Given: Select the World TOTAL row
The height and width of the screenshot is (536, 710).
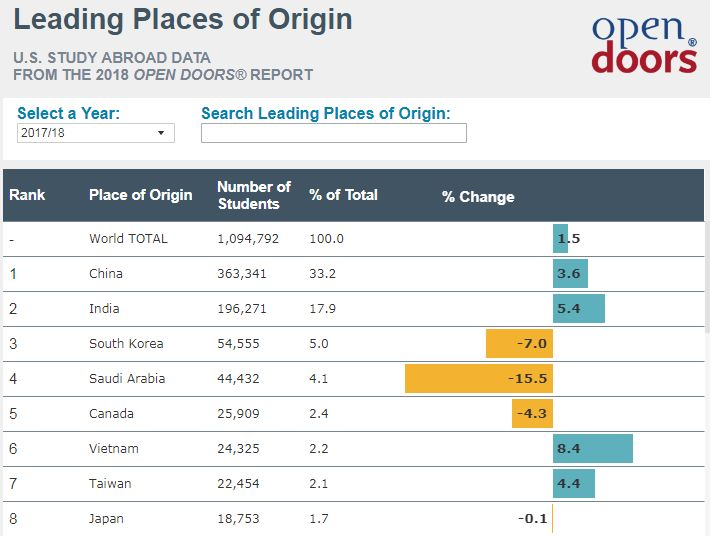Looking at the screenshot, I should pos(128,239).
